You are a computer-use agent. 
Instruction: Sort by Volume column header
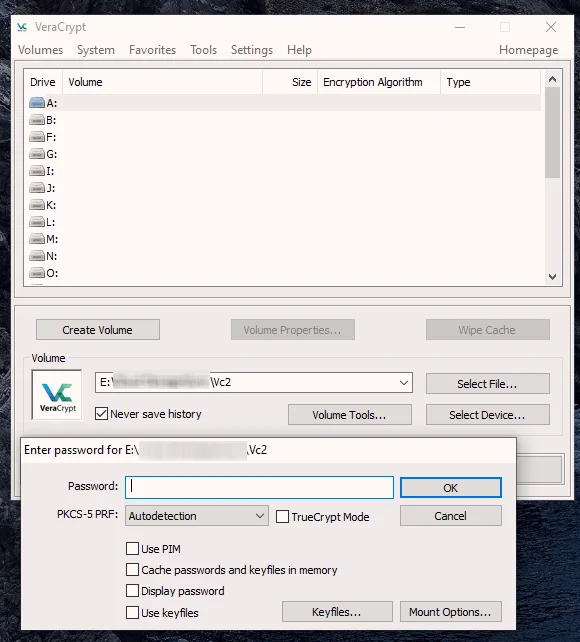tap(162, 82)
